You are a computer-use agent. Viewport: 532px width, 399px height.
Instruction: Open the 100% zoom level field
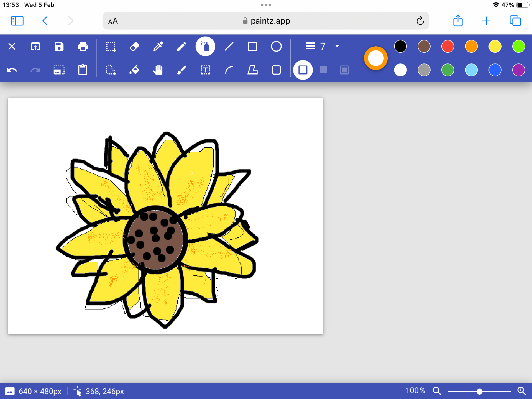(415, 391)
